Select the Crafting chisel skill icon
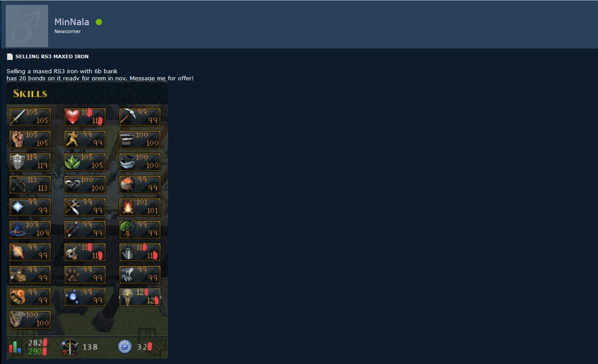598x364 pixels. click(73, 207)
